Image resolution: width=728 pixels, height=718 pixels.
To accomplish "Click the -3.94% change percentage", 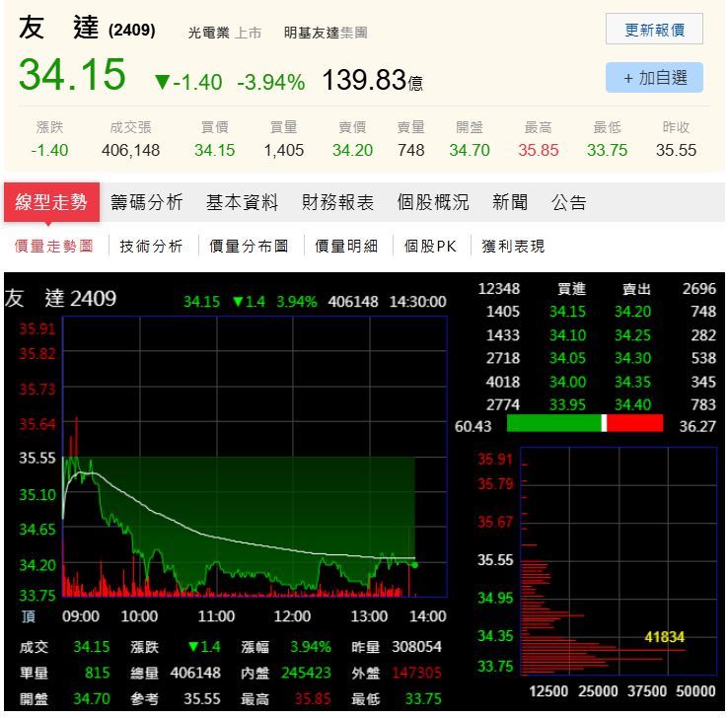I will 271,83.
